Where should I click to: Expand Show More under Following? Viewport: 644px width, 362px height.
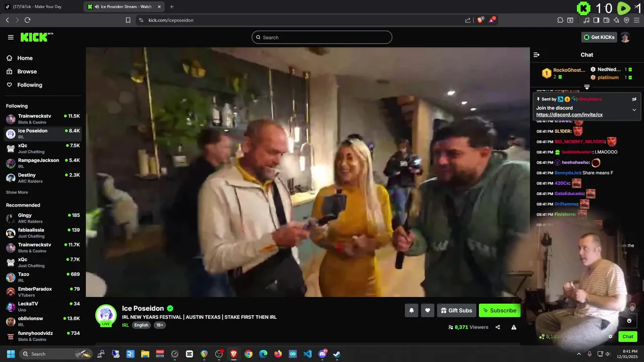click(17, 193)
